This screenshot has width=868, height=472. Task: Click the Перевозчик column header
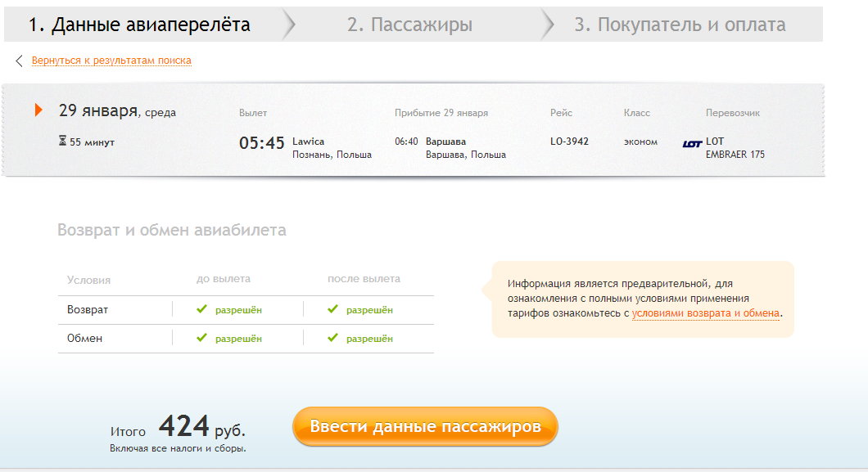pyautogui.click(x=732, y=113)
